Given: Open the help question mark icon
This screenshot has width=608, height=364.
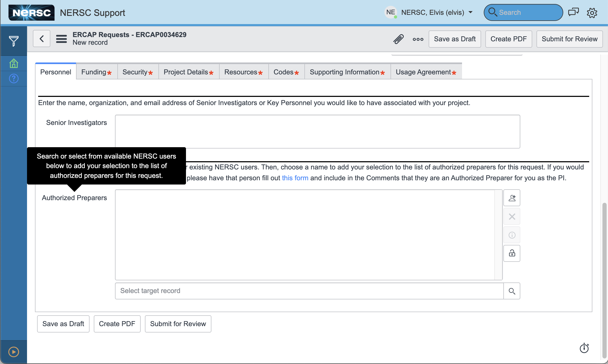Looking at the screenshot, I should [14, 79].
